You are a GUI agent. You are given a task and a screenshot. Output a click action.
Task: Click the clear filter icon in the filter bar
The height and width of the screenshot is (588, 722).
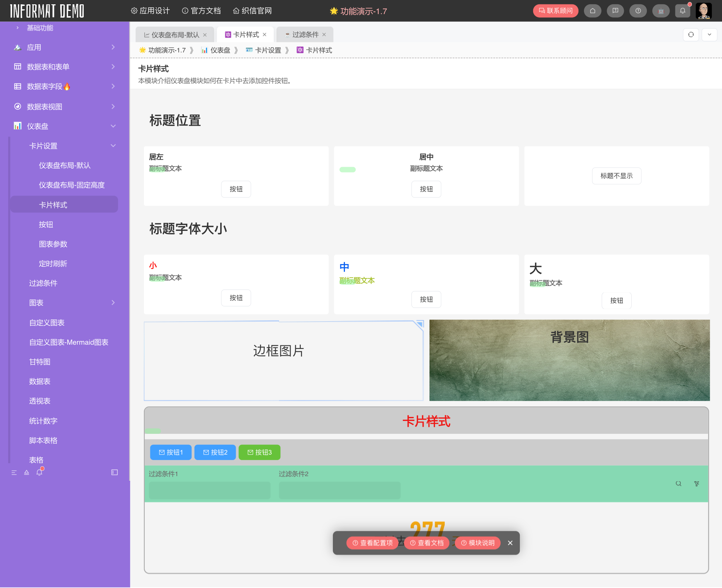pos(697,484)
